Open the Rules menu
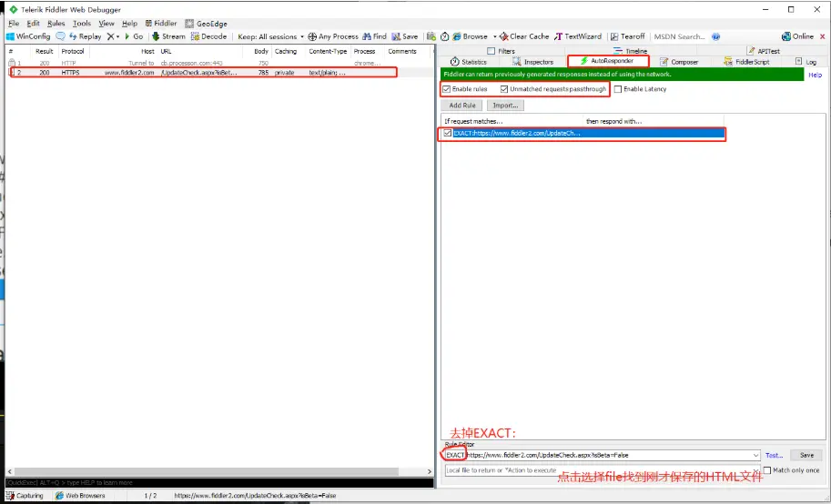 coord(56,24)
